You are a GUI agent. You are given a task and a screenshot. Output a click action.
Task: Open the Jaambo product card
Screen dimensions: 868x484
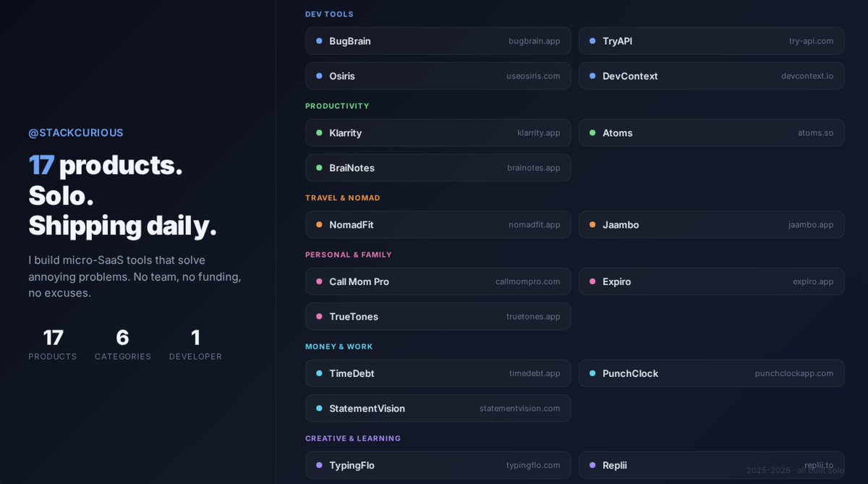(711, 225)
